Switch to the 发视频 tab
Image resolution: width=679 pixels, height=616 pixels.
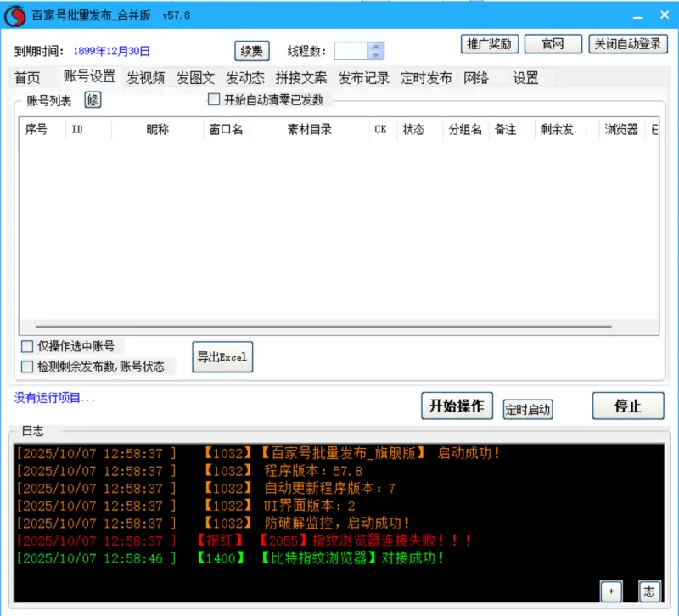[x=146, y=78]
